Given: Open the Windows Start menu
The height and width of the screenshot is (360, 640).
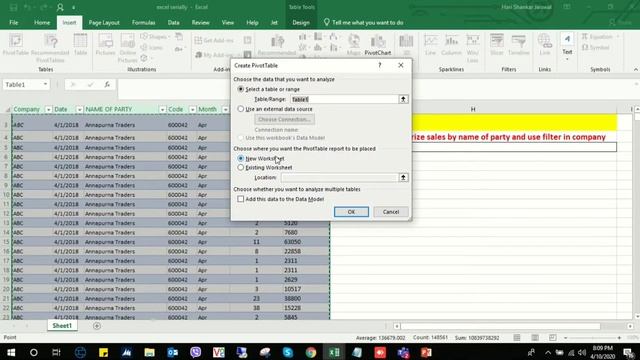Looking at the screenshot, I should click(11, 352).
